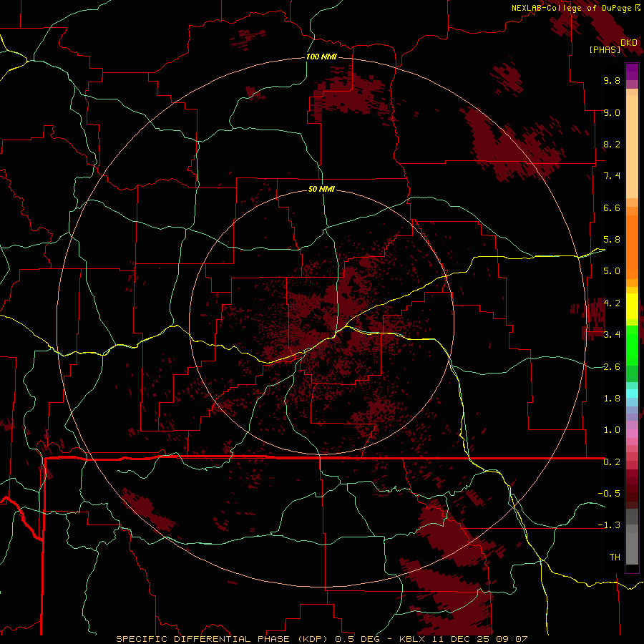Select the pale peach color bar segment

(632, 147)
